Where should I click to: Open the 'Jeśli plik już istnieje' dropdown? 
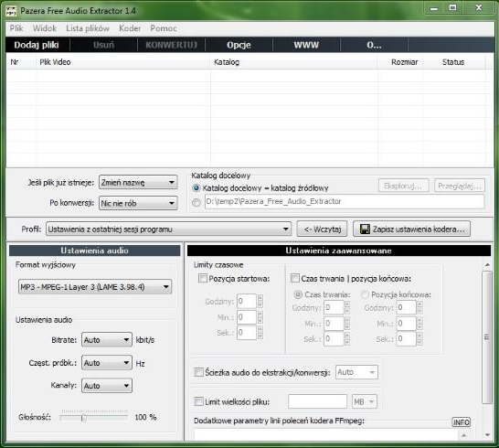(x=138, y=183)
